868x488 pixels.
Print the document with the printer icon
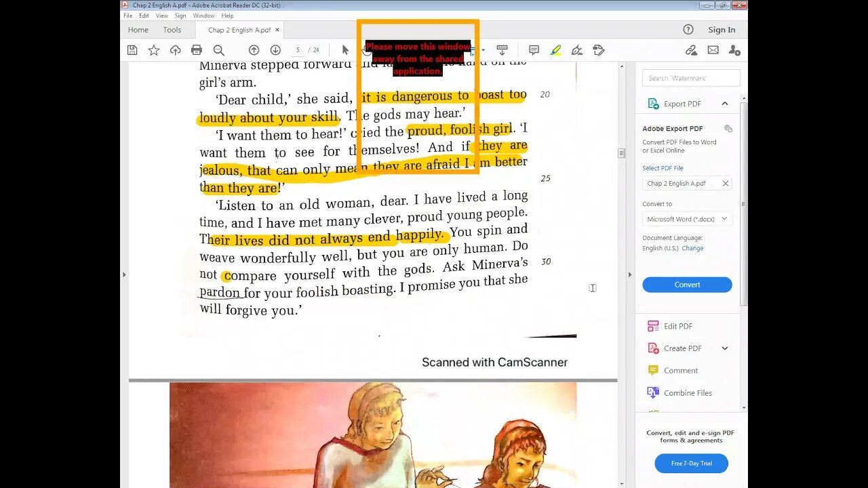coord(197,50)
